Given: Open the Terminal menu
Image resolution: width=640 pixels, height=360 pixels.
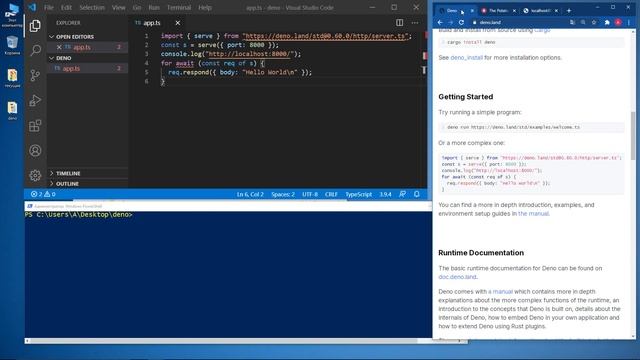Looking at the screenshot, I should (x=179, y=7).
